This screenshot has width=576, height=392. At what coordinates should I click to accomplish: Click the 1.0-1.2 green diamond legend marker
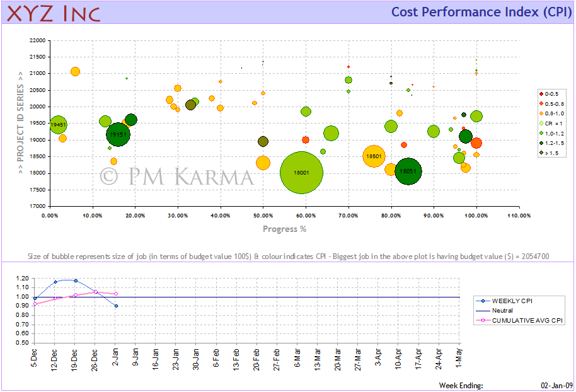click(541, 133)
